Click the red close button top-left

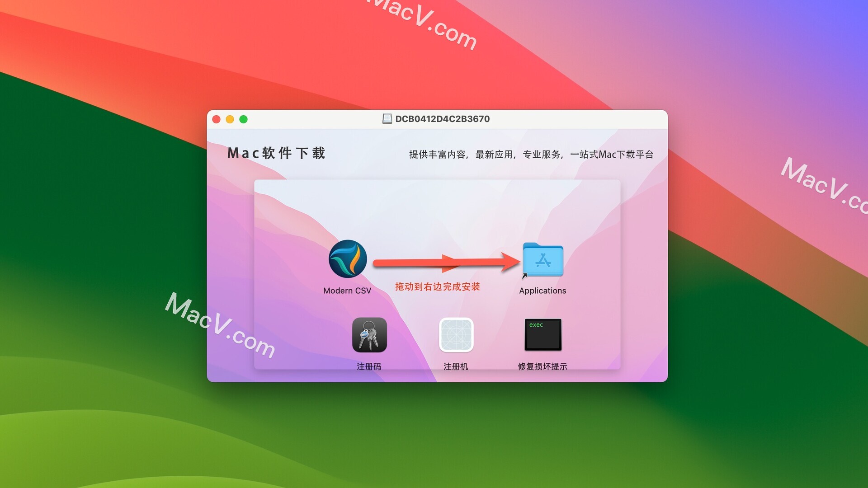coord(217,118)
